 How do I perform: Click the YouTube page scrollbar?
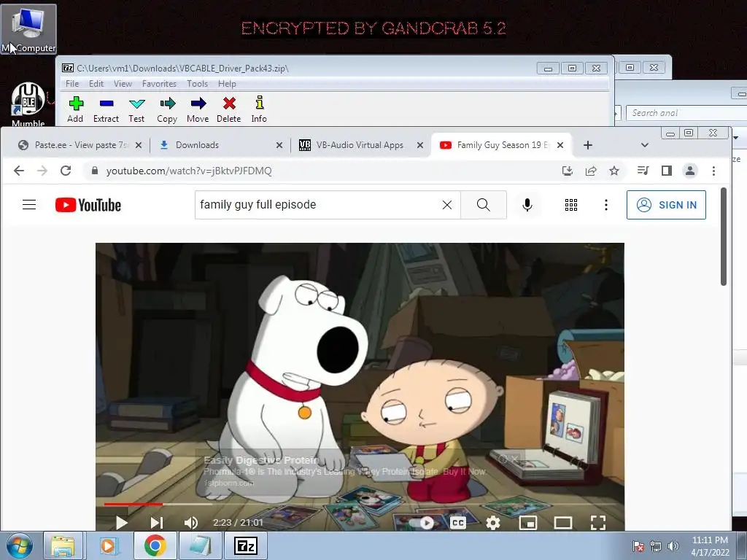[724, 237]
